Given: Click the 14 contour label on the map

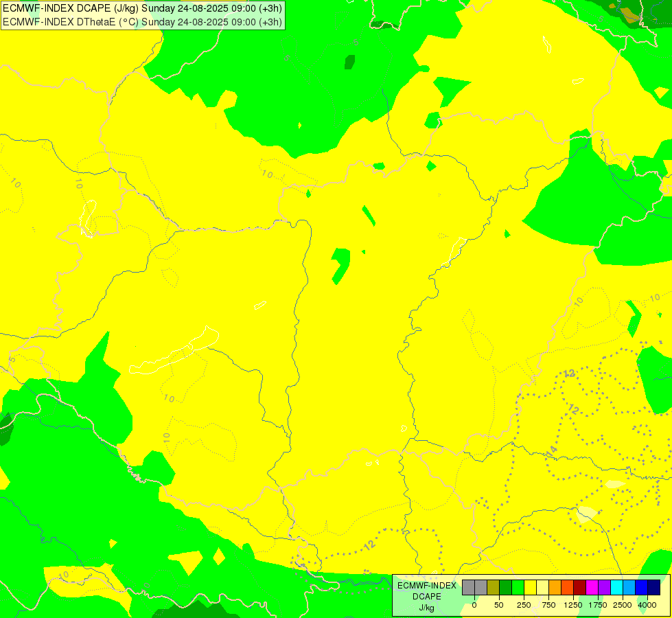Looking at the screenshot, I should [552, 451].
